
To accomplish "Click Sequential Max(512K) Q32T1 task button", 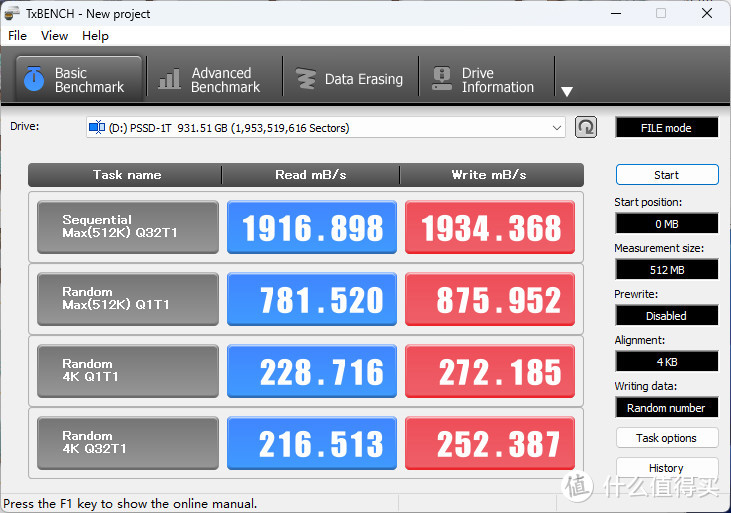I will (x=128, y=227).
